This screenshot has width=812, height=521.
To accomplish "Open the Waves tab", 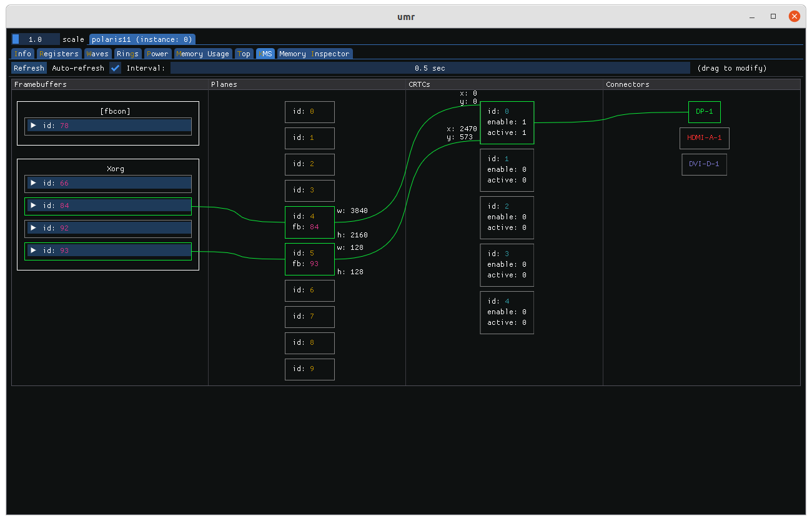I will (x=98, y=54).
